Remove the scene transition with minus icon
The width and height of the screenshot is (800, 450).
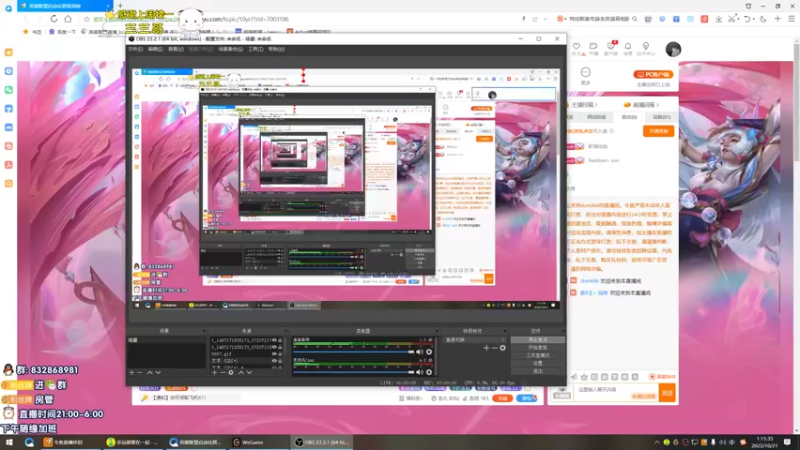[x=494, y=348]
